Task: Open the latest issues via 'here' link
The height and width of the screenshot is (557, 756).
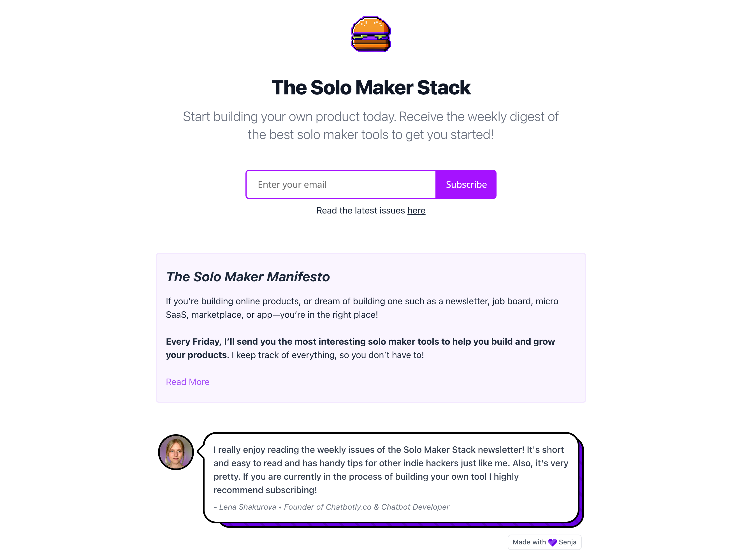Action: click(416, 210)
